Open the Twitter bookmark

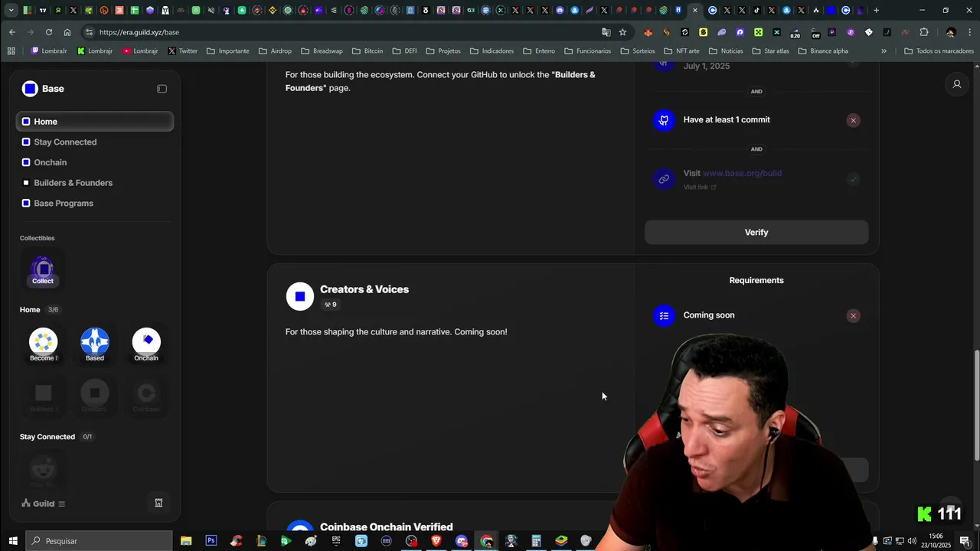183,51
